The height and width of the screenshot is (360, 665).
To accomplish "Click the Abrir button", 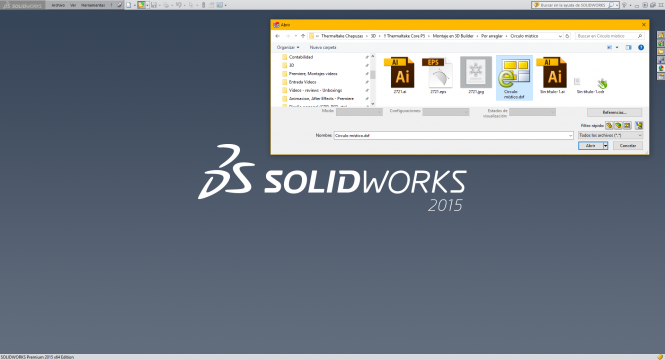I will tap(591, 145).
